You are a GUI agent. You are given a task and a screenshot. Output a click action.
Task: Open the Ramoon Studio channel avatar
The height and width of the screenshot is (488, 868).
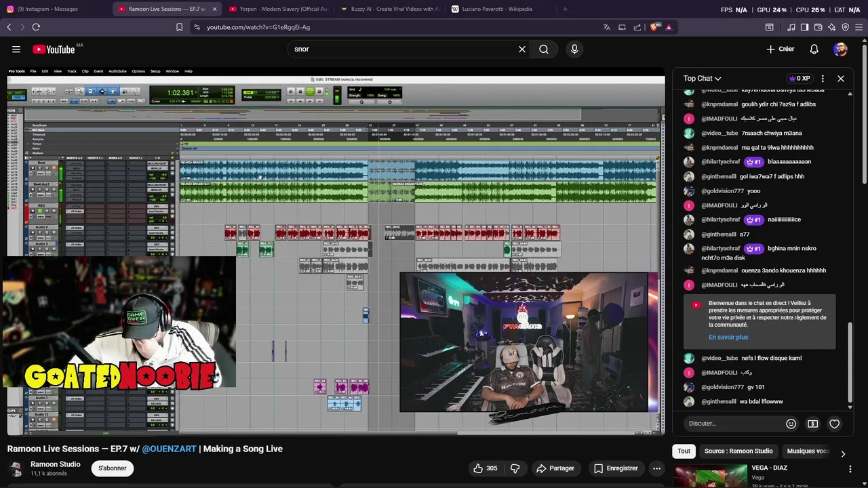[x=15, y=468]
